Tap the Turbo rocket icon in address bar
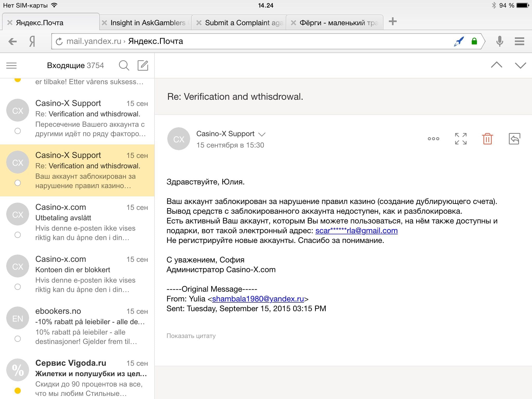Image resolution: width=532 pixels, height=399 pixels. pyautogui.click(x=459, y=41)
